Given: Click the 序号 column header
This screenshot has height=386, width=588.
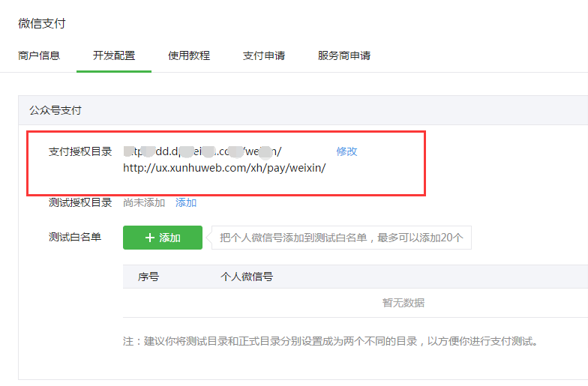Looking at the screenshot, I should (x=148, y=277).
